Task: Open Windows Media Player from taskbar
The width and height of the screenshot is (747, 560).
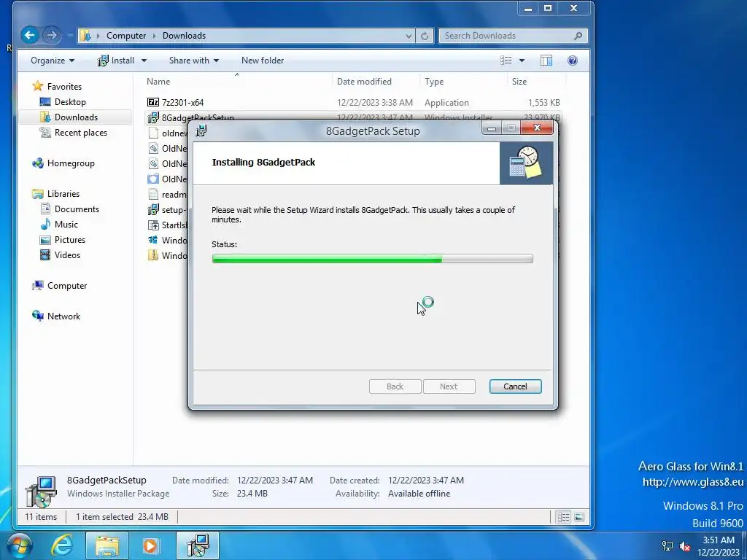Action: coord(152,545)
